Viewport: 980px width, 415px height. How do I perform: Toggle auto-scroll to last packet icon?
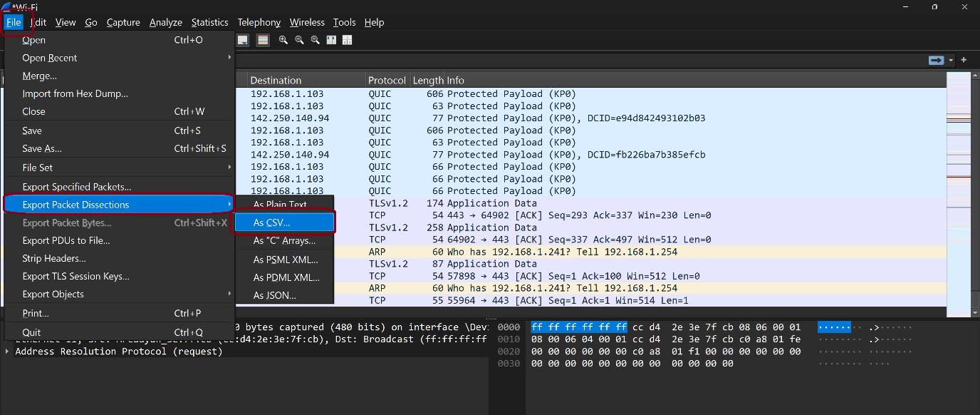(x=243, y=40)
